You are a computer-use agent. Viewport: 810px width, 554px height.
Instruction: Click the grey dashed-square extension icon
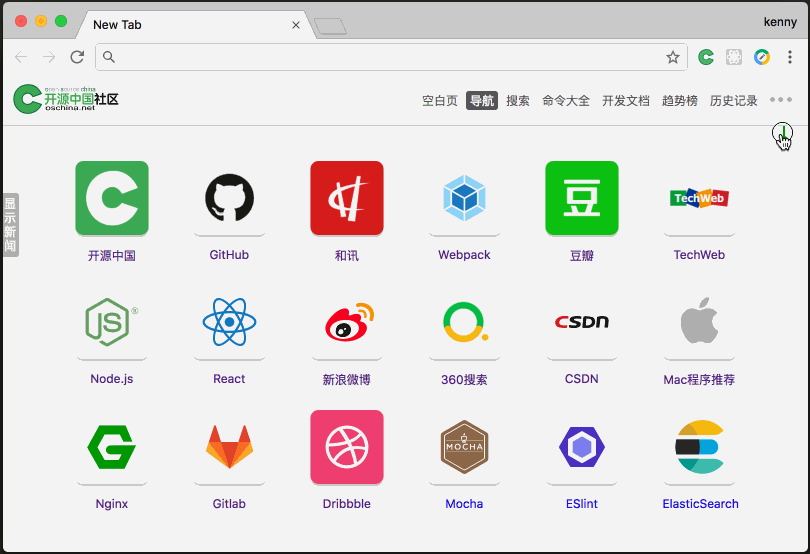click(x=734, y=57)
